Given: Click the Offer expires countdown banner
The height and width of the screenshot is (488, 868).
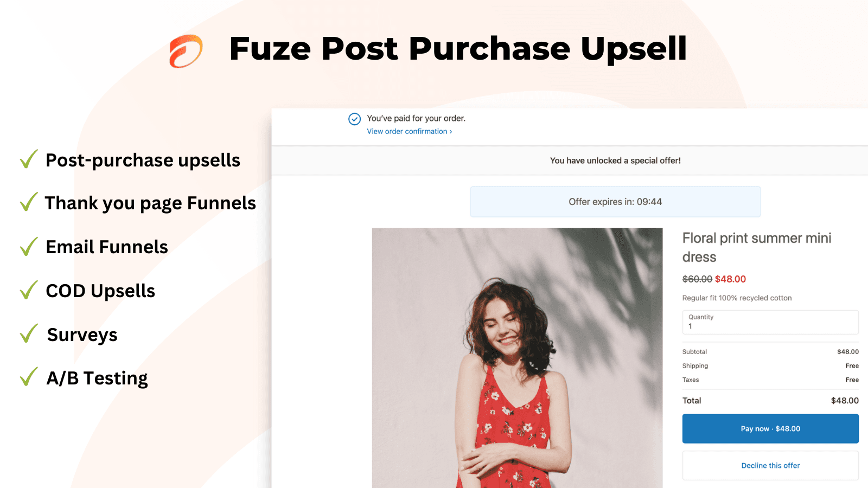Looking at the screenshot, I should (x=615, y=202).
